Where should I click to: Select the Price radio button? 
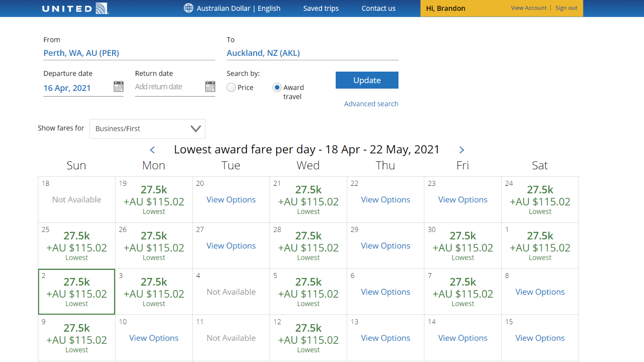pos(231,87)
